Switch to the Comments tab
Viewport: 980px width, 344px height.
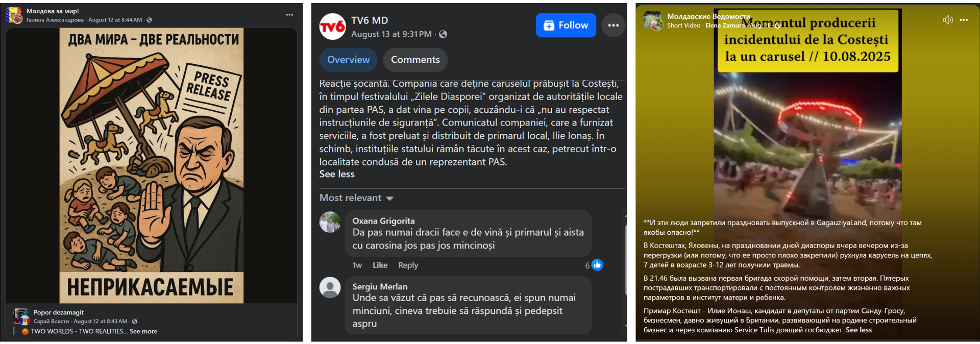415,60
